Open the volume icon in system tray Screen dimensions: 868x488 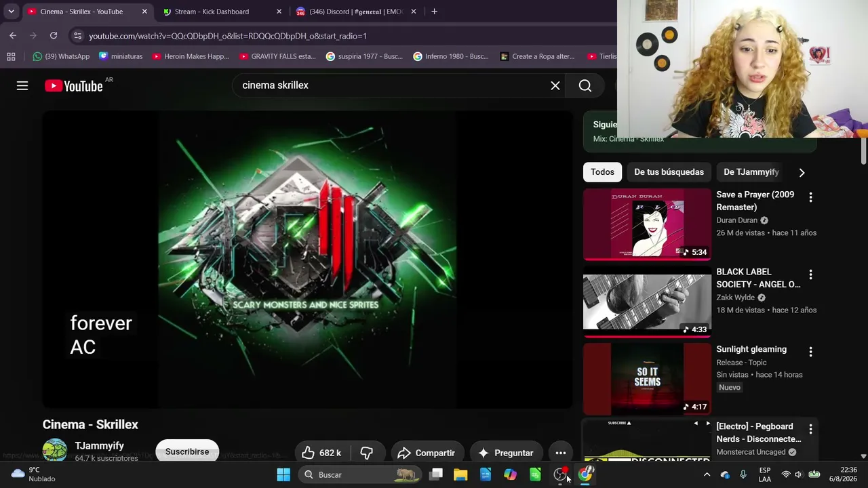pos(798,474)
